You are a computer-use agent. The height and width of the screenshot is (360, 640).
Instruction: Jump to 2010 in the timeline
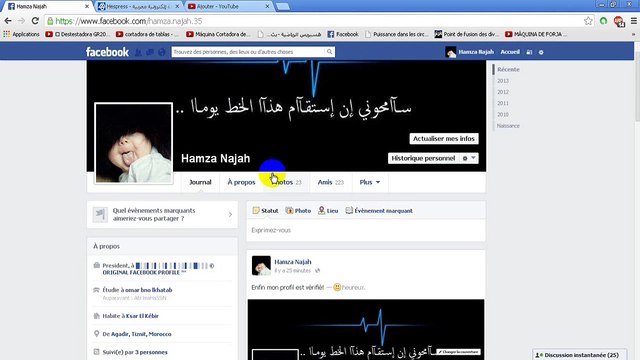click(x=503, y=114)
